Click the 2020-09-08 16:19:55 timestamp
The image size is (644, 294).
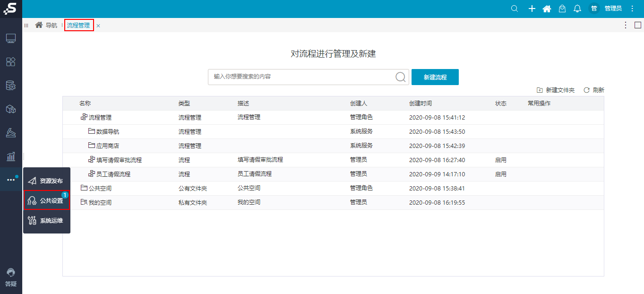pos(437,202)
